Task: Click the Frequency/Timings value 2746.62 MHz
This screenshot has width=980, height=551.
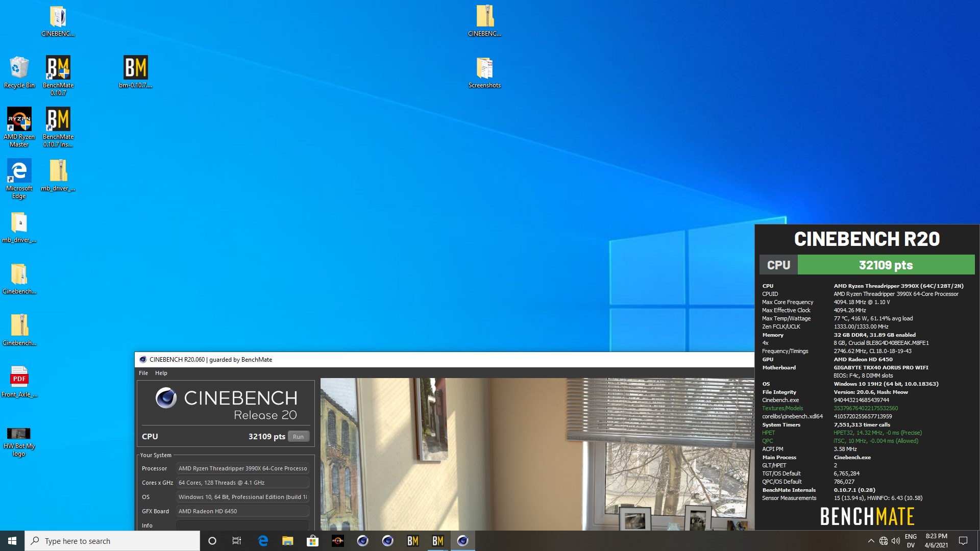Action: click(872, 351)
